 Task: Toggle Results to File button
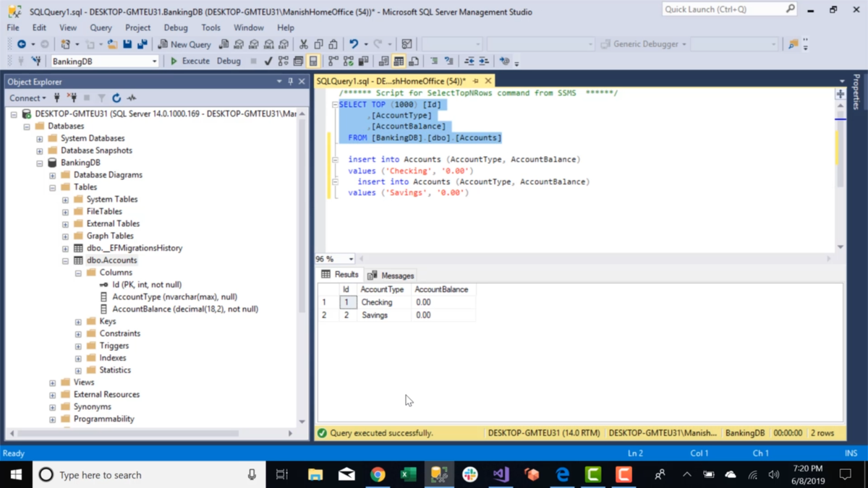413,61
